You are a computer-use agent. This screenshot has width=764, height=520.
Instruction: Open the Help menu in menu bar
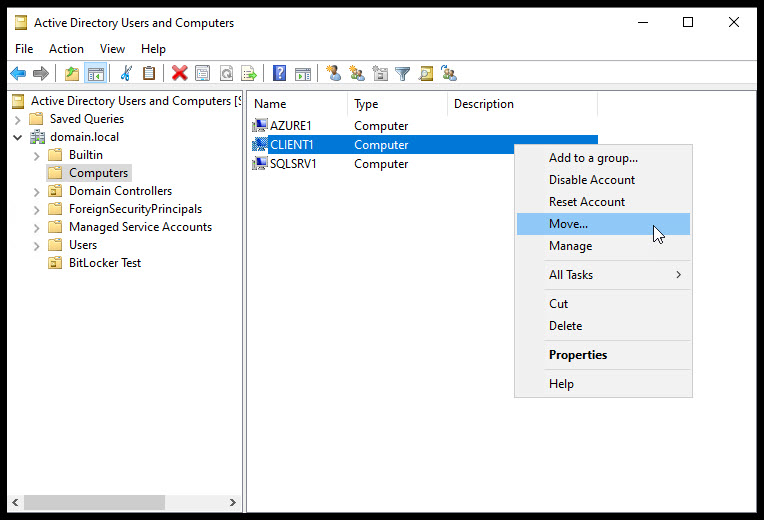(153, 49)
